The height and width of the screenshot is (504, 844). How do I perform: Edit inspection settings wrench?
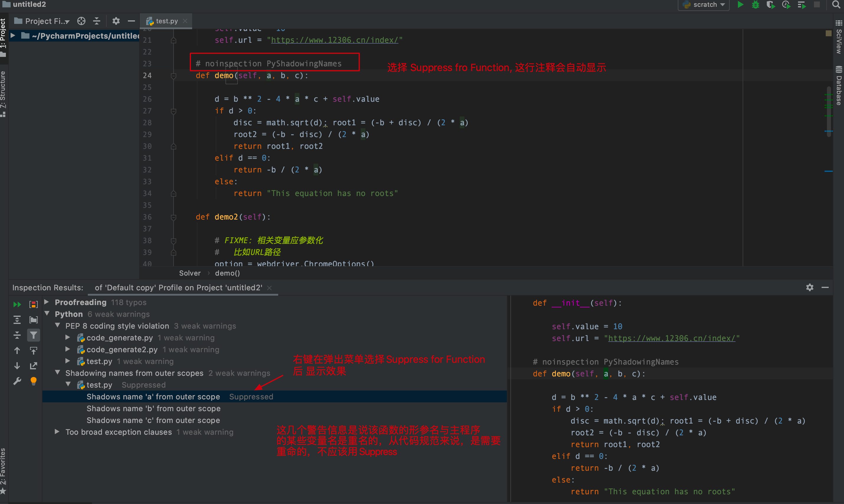pos(17,381)
